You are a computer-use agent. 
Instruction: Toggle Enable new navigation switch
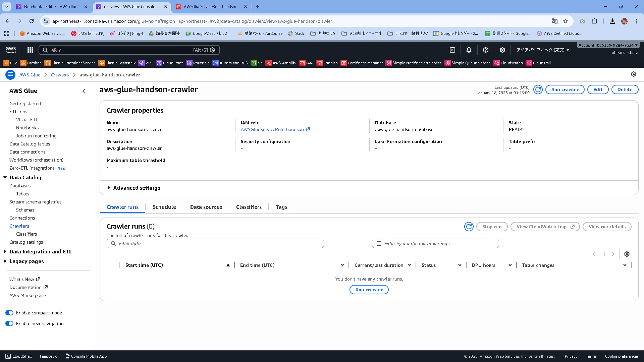[x=9, y=323]
